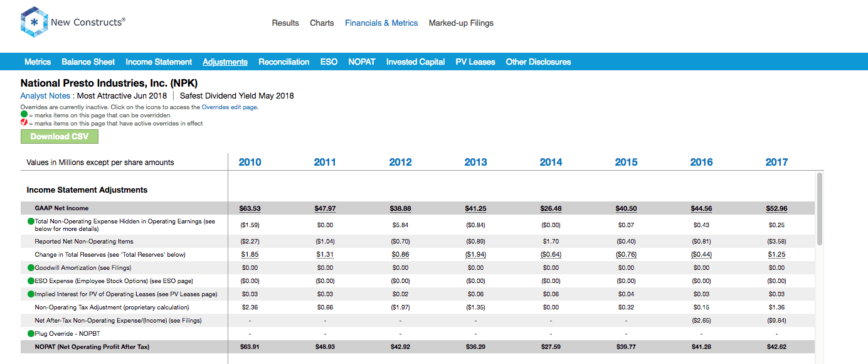Click the 2015 year column header
868x364 pixels.
click(626, 162)
